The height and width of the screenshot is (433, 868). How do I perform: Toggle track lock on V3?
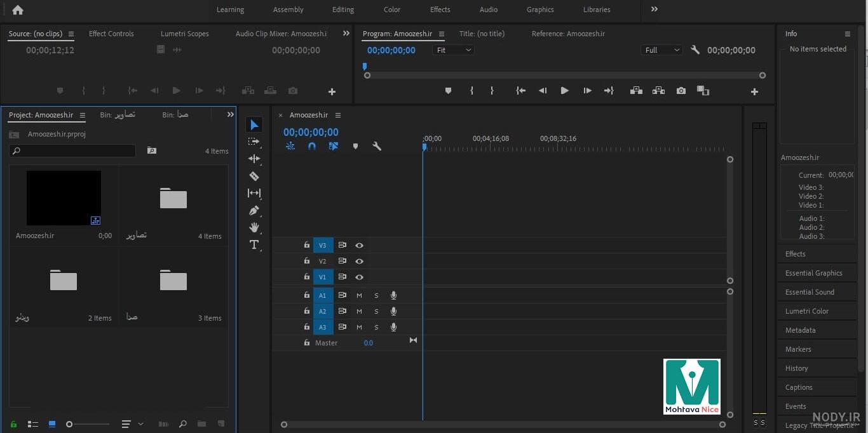click(x=307, y=245)
